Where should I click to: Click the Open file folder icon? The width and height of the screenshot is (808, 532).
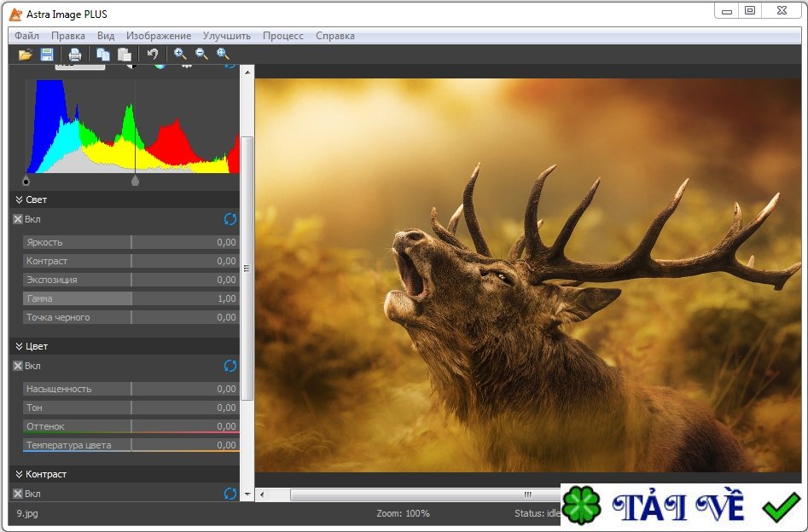coord(26,55)
